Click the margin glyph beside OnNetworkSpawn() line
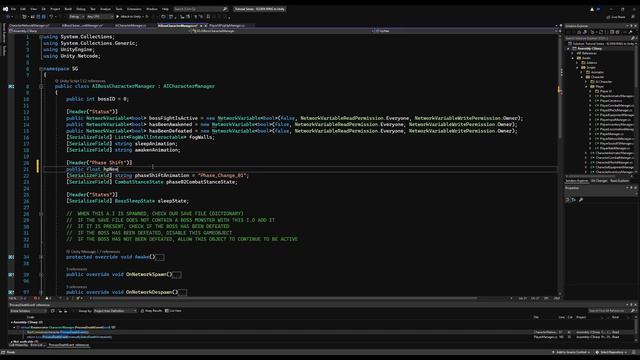The image size is (640, 360). (11, 274)
